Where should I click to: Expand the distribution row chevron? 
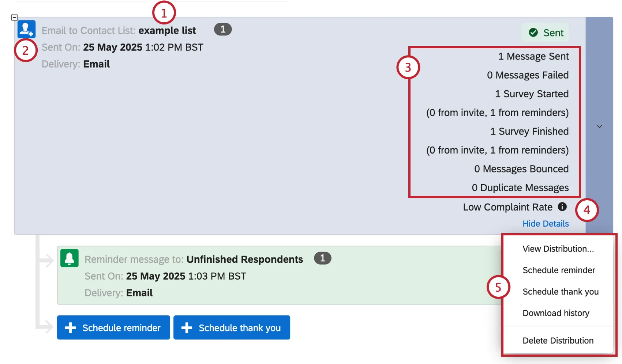(599, 126)
